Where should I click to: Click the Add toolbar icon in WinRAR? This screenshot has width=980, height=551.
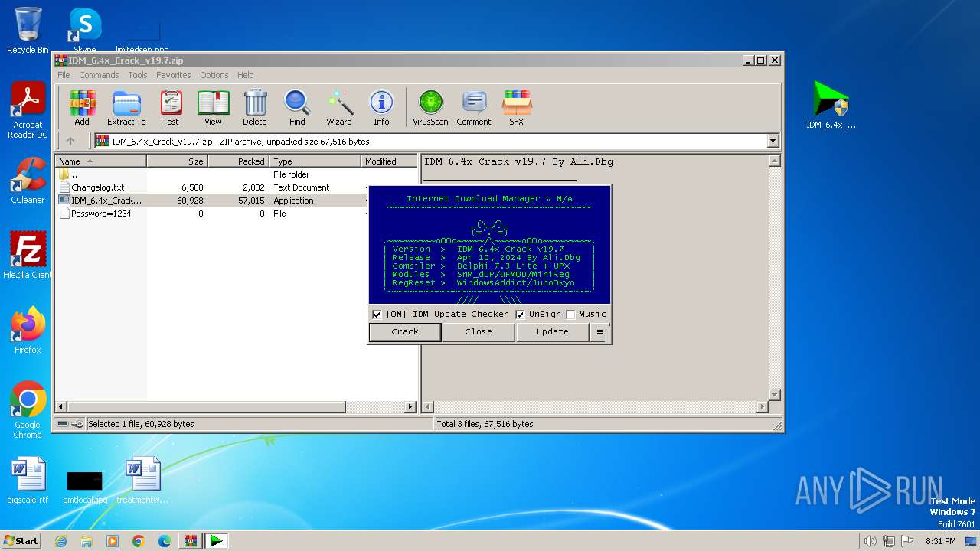pyautogui.click(x=82, y=108)
